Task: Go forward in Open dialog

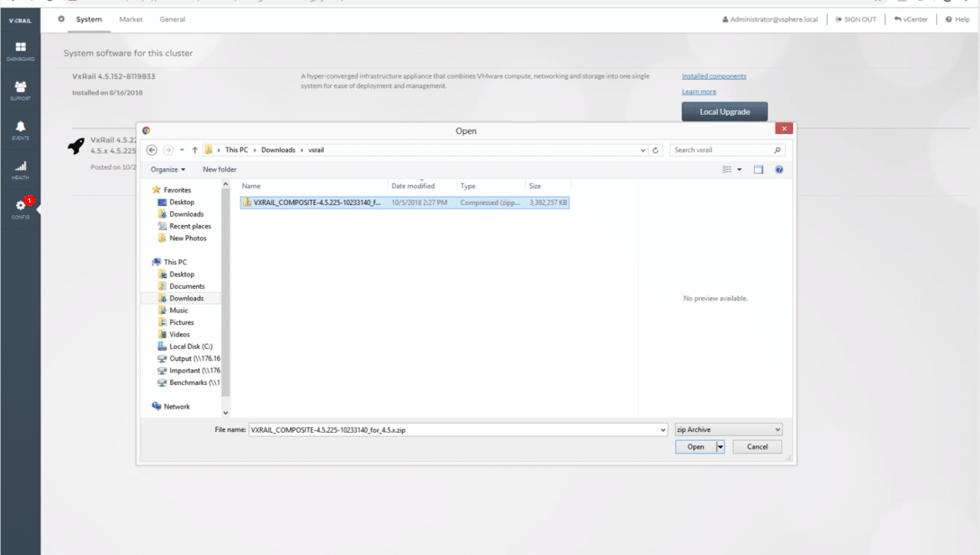Action: pyautogui.click(x=168, y=150)
